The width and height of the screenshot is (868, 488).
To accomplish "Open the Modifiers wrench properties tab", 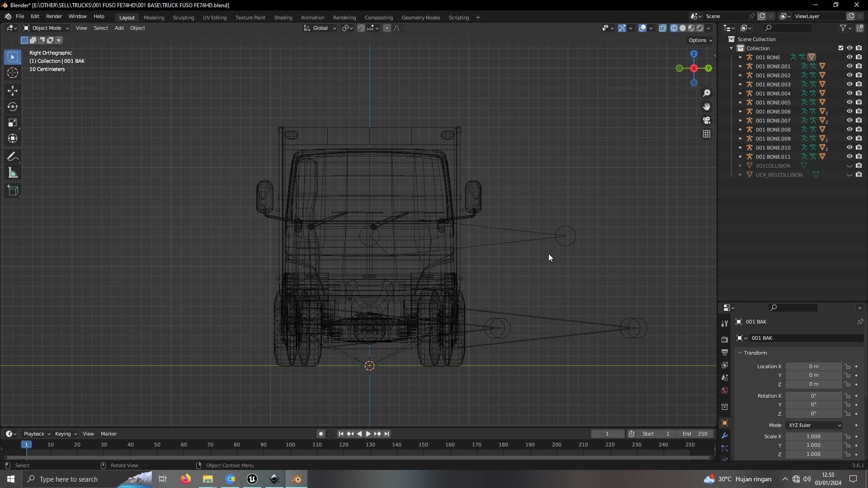I will point(725,436).
